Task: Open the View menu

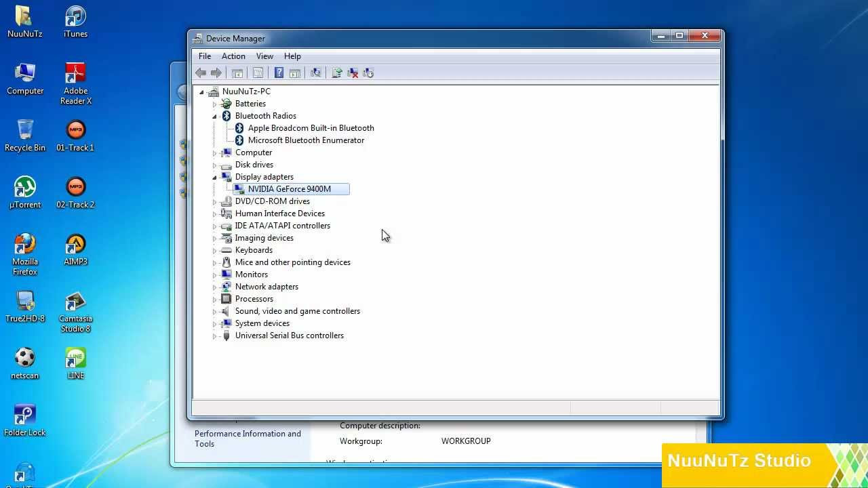Action: pos(264,56)
